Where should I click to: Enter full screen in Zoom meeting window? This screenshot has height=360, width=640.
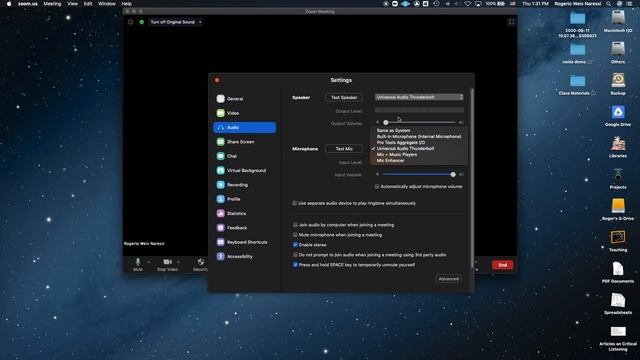point(511,22)
